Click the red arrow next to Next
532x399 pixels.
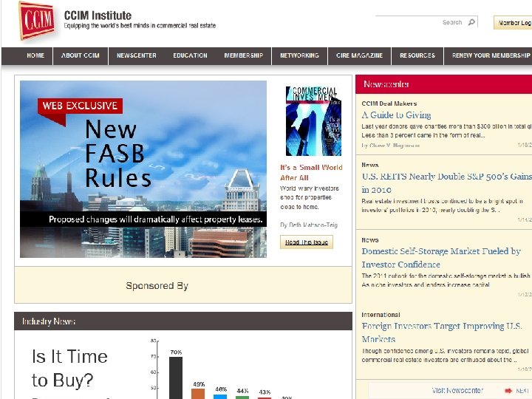click(x=508, y=391)
